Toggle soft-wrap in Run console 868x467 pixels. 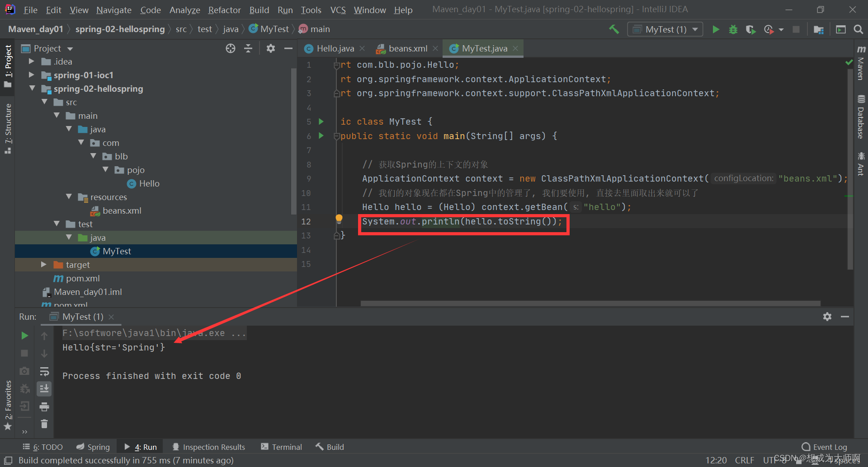click(44, 371)
